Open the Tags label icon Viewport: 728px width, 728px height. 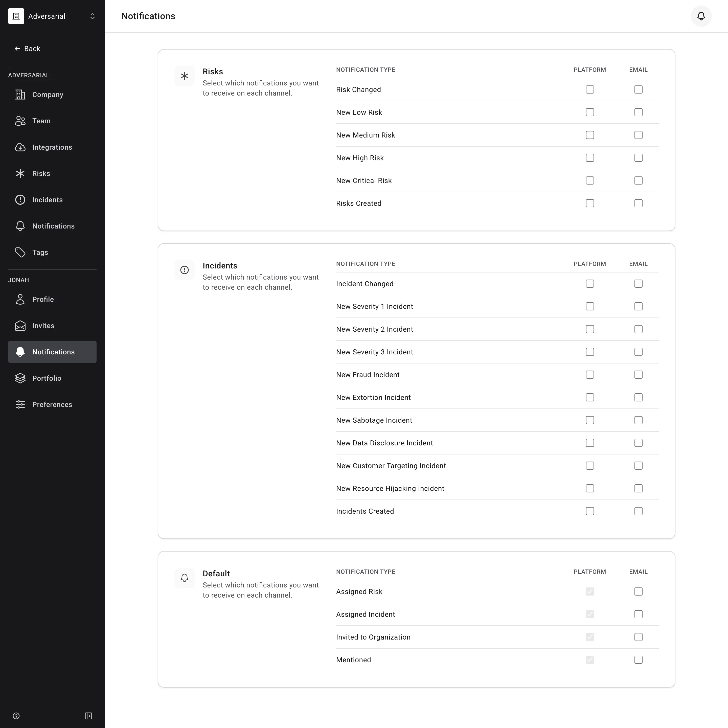(20, 253)
